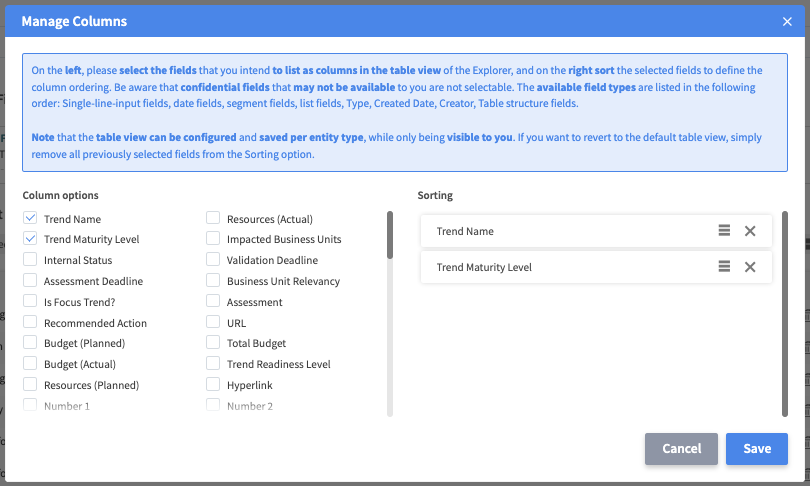Enable the Internal Status column
The image size is (810, 486).
30,260
